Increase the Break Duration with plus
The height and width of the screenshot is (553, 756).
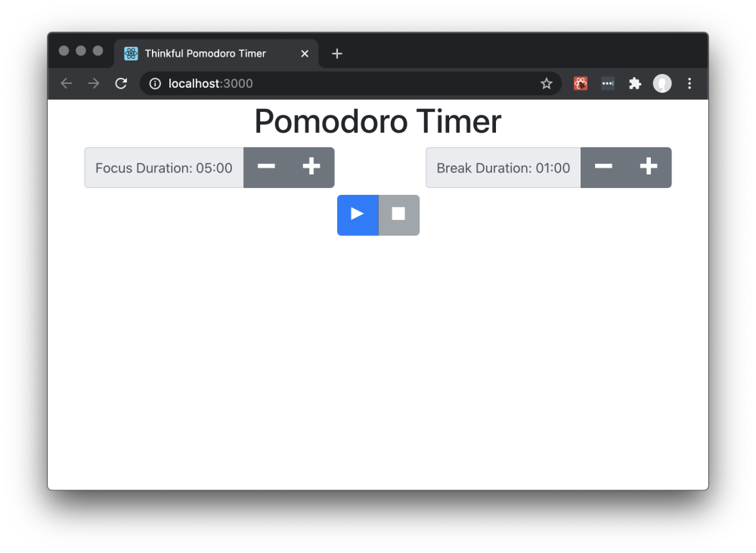649,167
